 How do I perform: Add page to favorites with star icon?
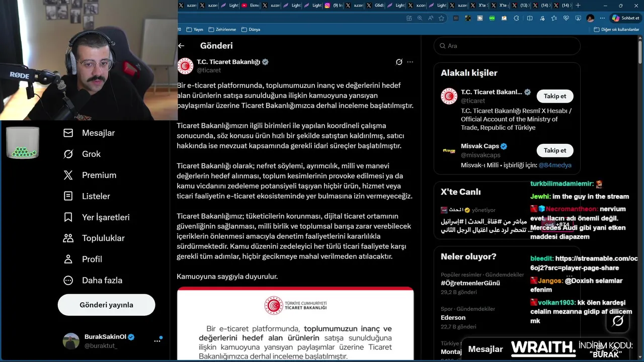(441, 18)
